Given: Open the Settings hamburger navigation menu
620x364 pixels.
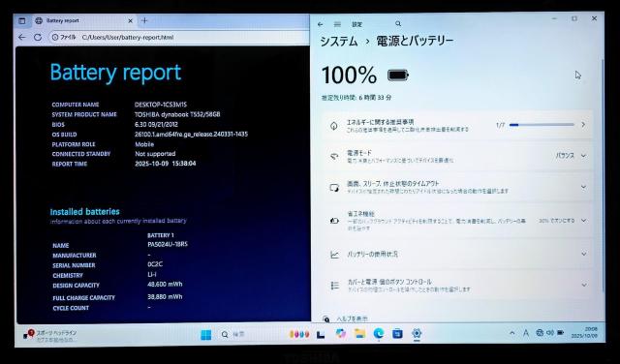Looking at the screenshot, I should tap(337, 24).
